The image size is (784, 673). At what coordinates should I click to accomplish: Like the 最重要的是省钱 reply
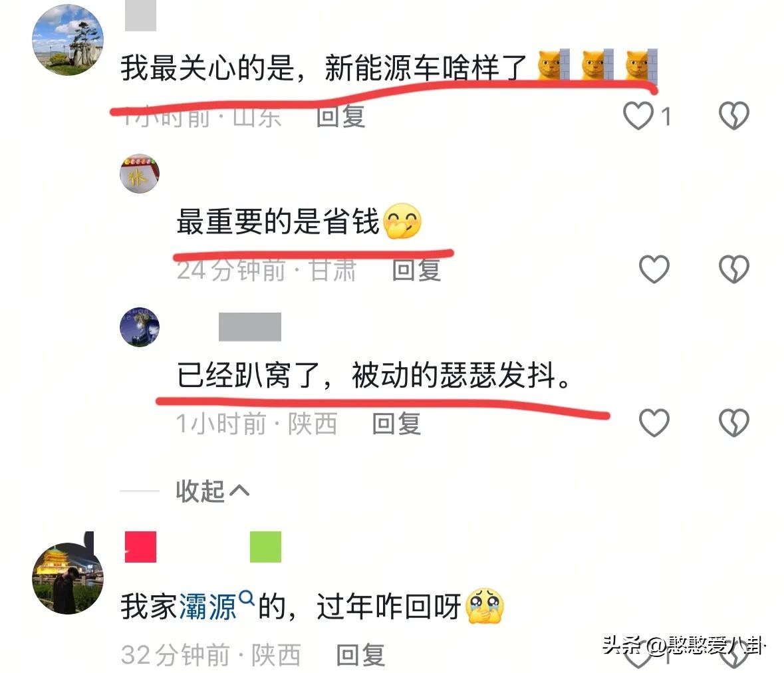654,269
